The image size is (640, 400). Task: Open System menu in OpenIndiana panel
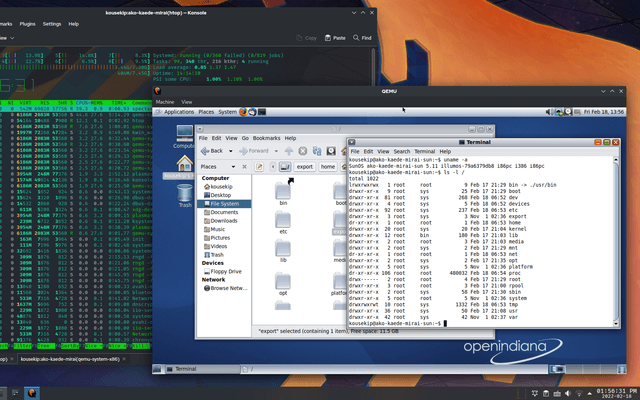(x=227, y=112)
